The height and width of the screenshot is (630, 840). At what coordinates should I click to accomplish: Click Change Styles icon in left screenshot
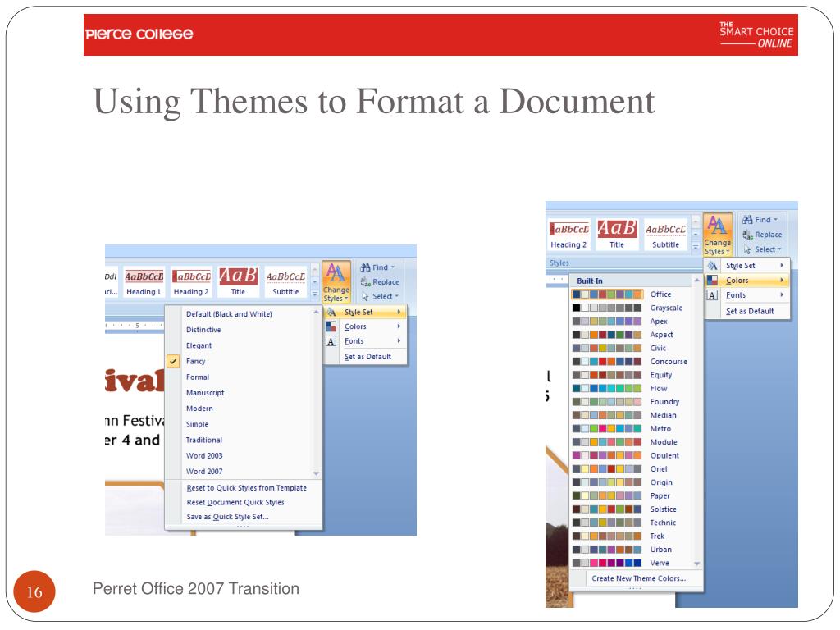tap(336, 282)
